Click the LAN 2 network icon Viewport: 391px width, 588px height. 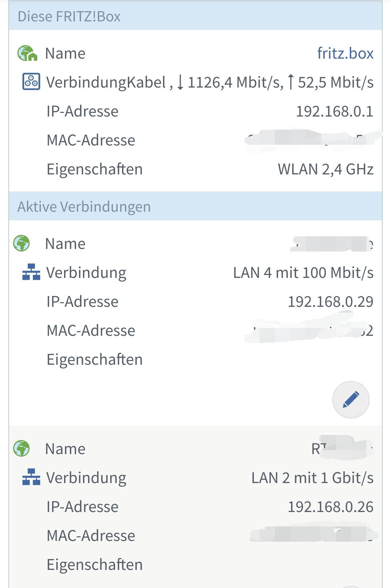(31, 477)
